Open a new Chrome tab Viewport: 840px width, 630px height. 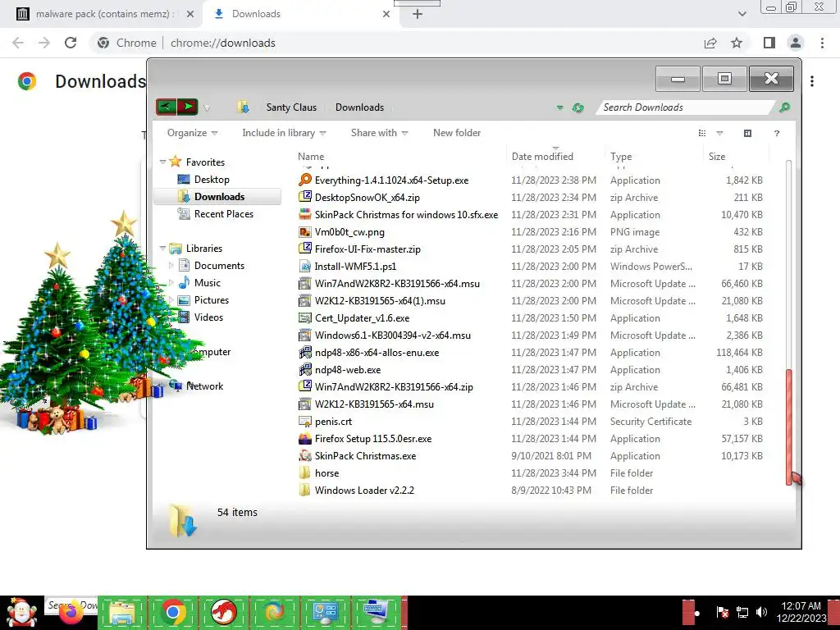(x=418, y=14)
